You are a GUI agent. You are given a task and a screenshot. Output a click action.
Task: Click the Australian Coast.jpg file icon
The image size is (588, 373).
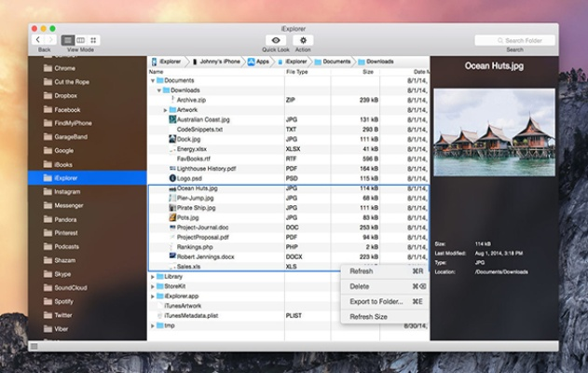(x=172, y=119)
